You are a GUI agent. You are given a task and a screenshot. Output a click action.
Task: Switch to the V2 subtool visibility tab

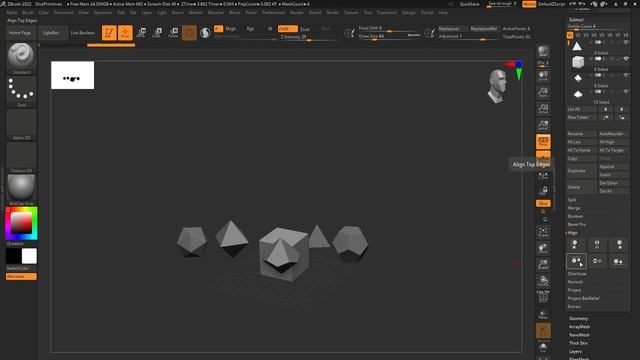click(x=578, y=36)
